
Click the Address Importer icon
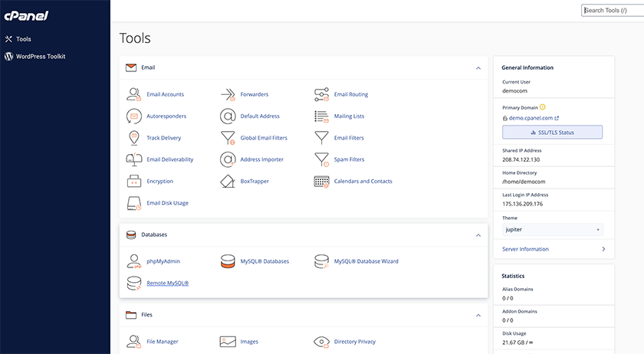pos(228,159)
